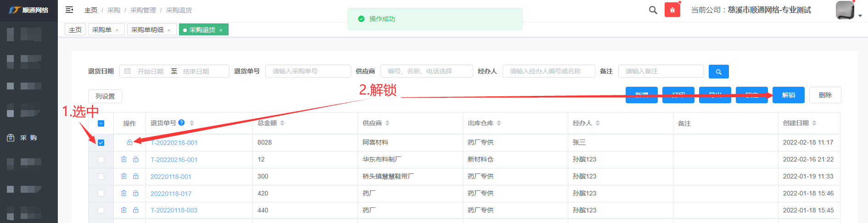Viewport: 868px width, 223px height.
Task: Click lock icon on row 20220118-001
Action: (136, 176)
